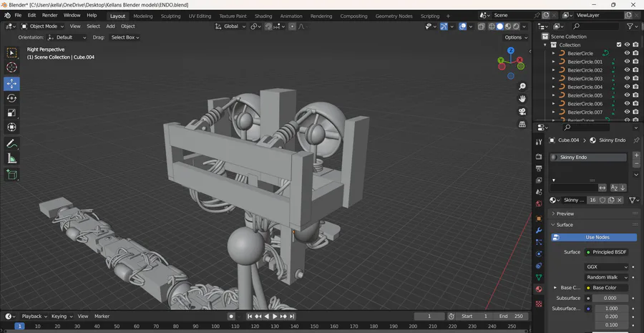Open Drag Select Box dropdown

point(125,37)
